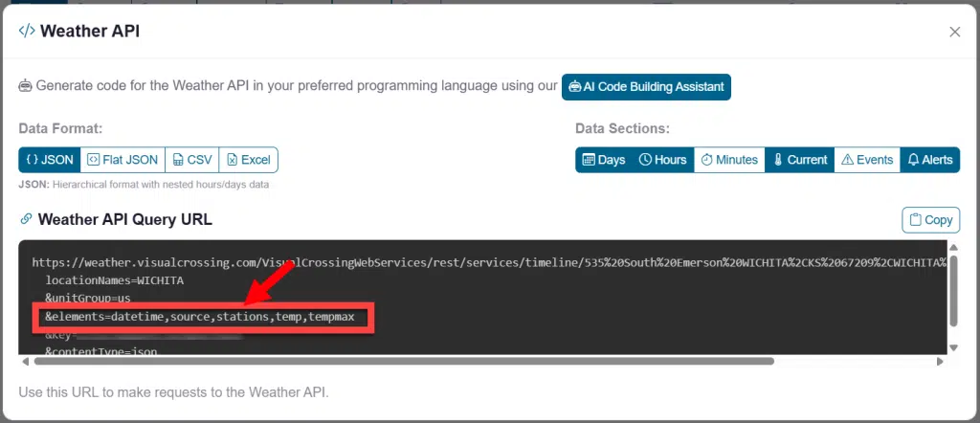
Task: Open the AI Code Building Assistant
Action: (646, 87)
